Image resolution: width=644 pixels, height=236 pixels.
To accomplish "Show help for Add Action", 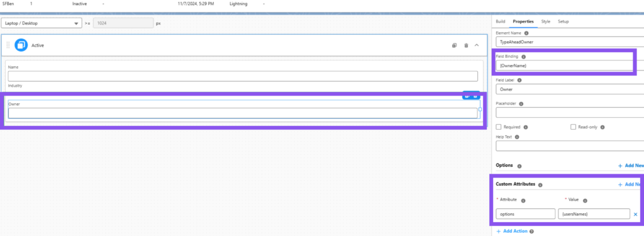I will click(531, 232).
